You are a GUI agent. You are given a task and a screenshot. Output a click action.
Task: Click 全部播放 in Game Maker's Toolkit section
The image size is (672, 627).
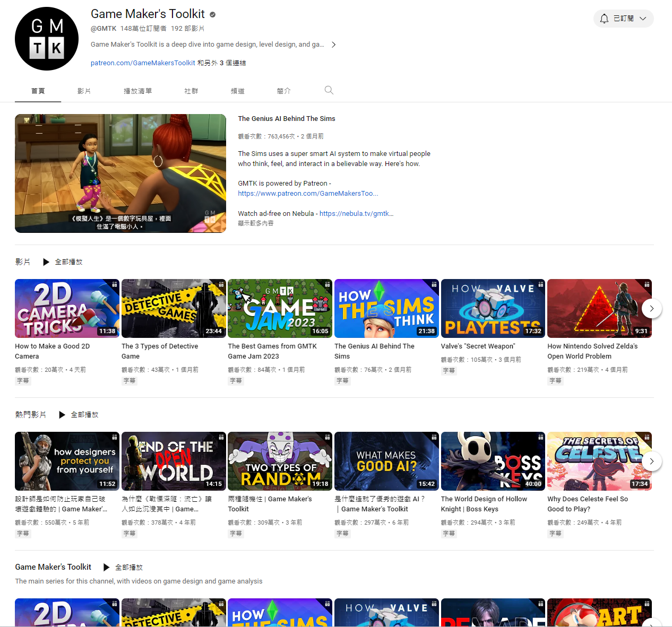pyautogui.click(x=129, y=568)
